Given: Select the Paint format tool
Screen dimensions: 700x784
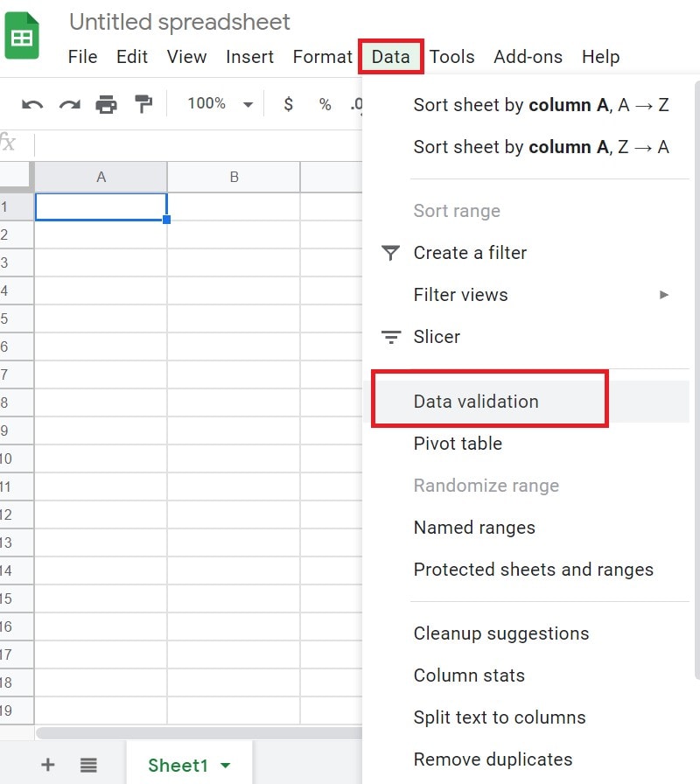Looking at the screenshot, I should 145,103.
